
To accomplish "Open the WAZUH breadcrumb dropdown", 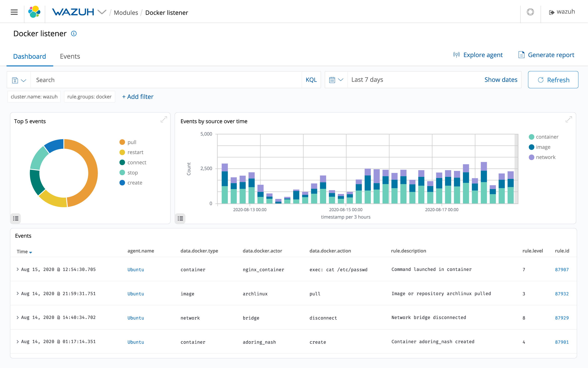I will [102, 12].
